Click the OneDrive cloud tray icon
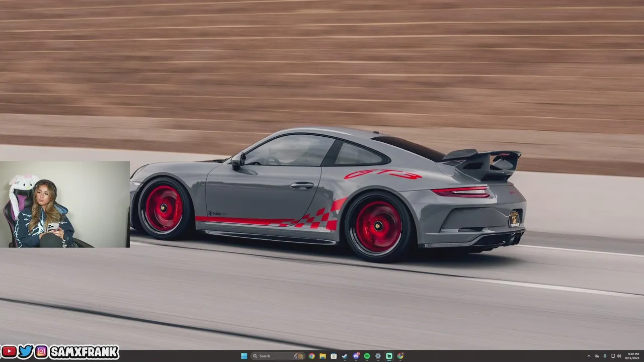This screenshot has height=362, width=644. pyautogui.click(x=597, y=356)
